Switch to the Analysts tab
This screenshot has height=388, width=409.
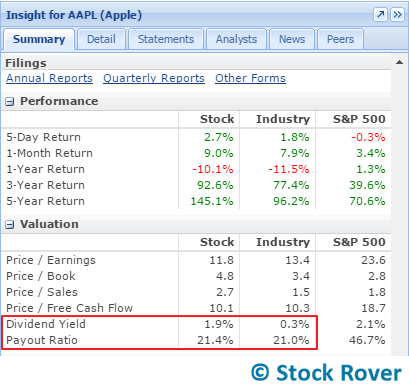pos(236,39)
